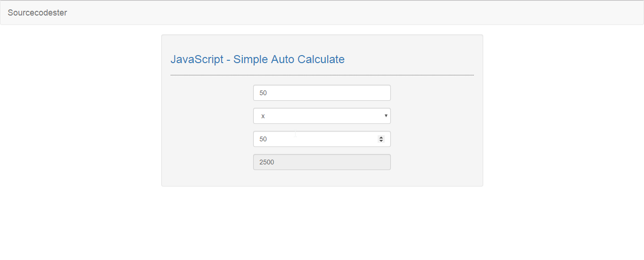
Task: Click the dotted divider below the heading
Action: (322, 75)
